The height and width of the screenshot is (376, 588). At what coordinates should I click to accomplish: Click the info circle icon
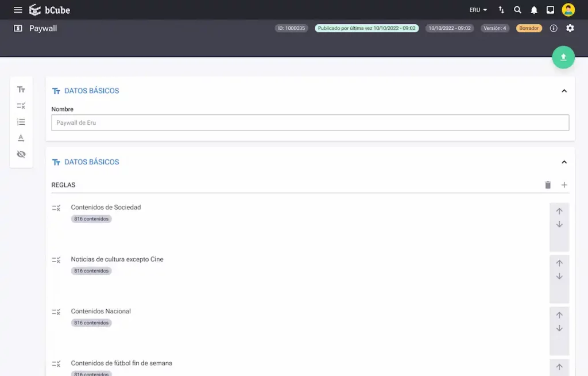tap(554, 28)
